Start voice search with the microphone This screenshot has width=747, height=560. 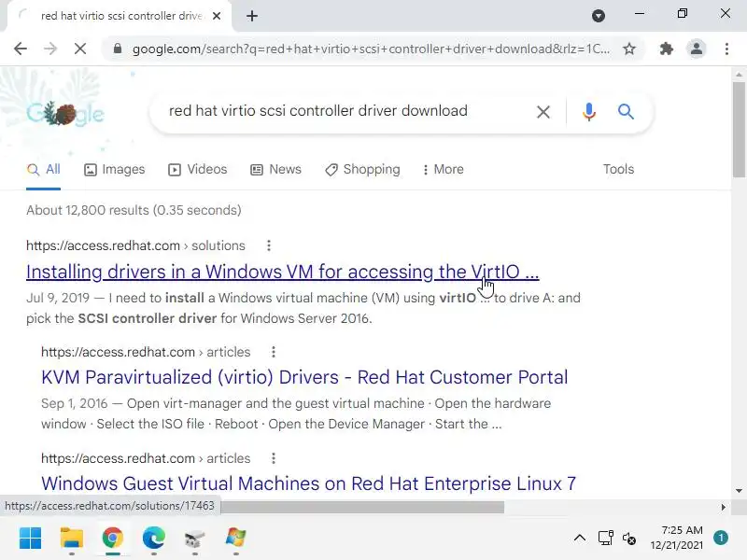tap(589, 112)
